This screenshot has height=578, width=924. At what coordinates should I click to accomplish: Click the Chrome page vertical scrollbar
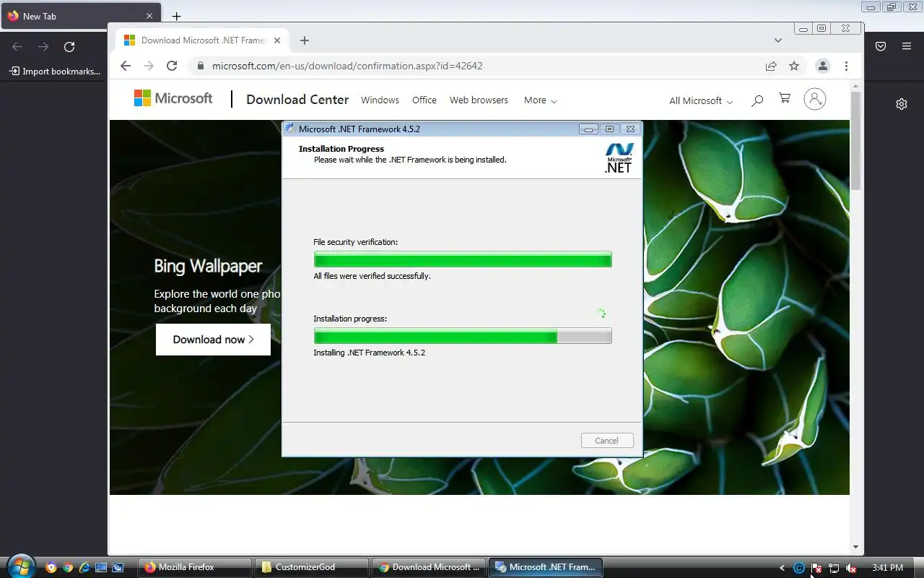856,141
